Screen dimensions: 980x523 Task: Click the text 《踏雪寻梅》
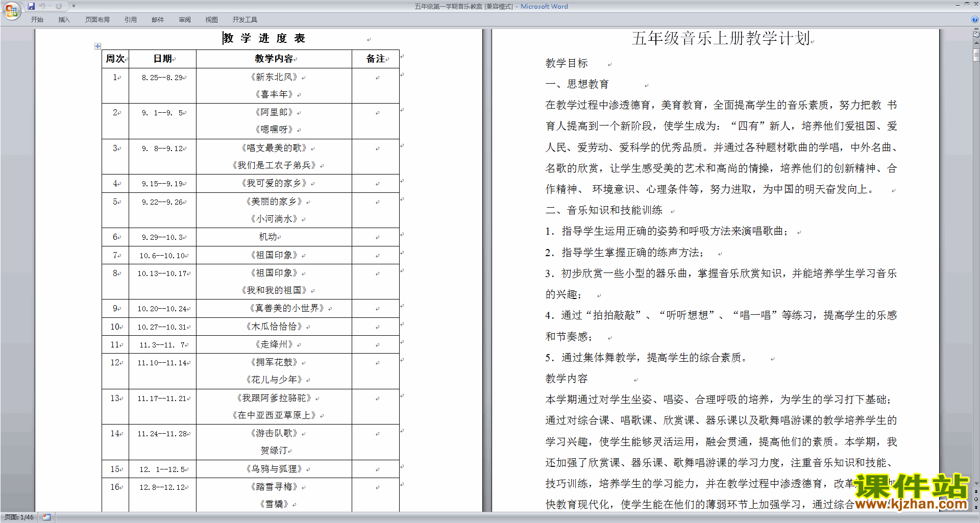274,487
